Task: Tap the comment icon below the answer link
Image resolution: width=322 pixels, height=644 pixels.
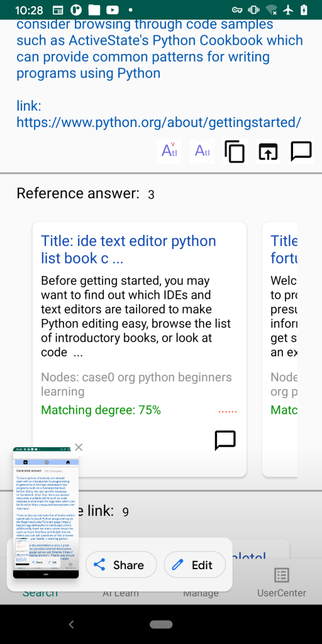Action: [x=301, y=152]
